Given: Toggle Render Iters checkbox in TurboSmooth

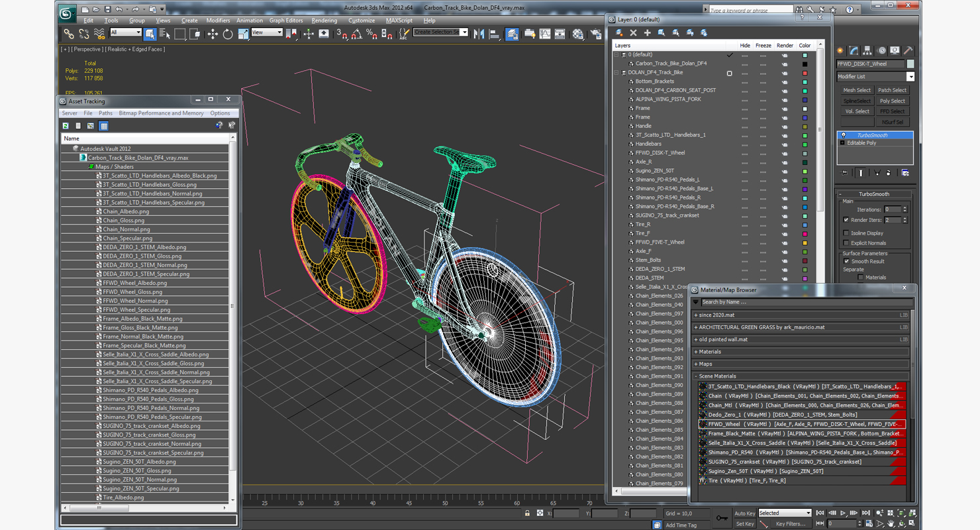Looking at the screenshot, I should click(846, 220).
